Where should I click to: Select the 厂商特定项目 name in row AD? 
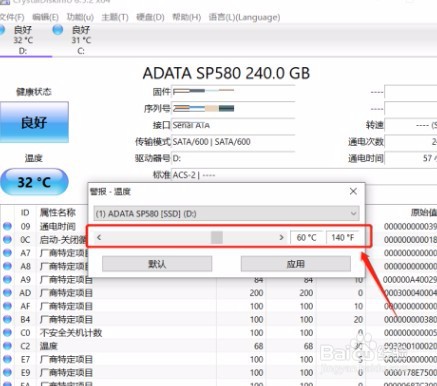click(x=66, y=293)
